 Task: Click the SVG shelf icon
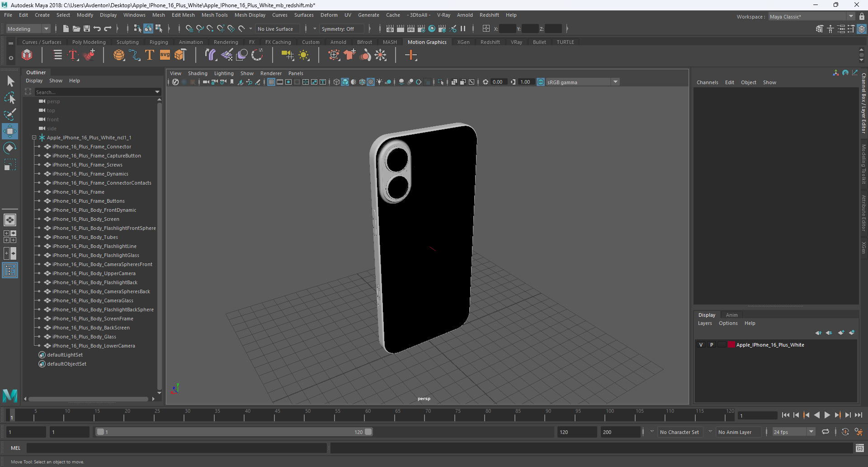point(165,55)
